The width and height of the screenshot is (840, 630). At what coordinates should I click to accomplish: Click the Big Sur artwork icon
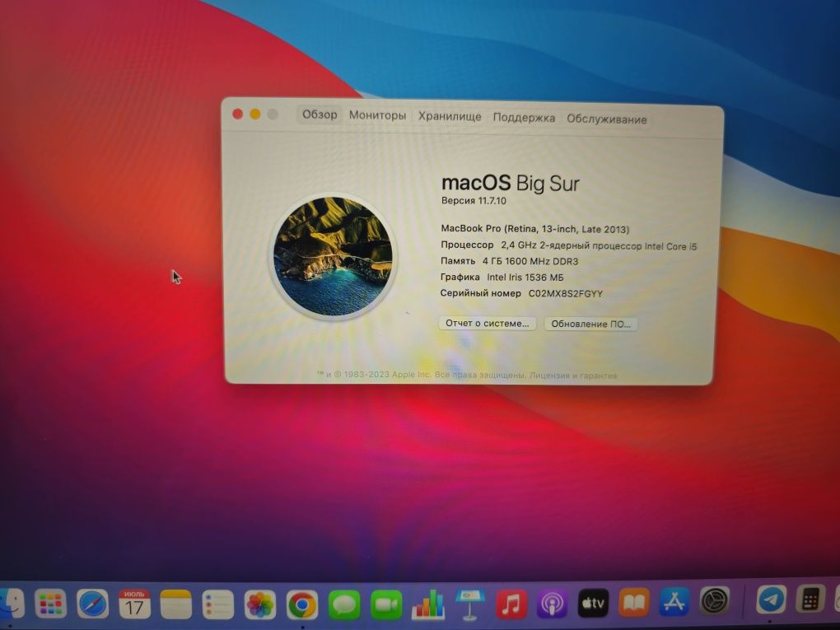[333, 257]
